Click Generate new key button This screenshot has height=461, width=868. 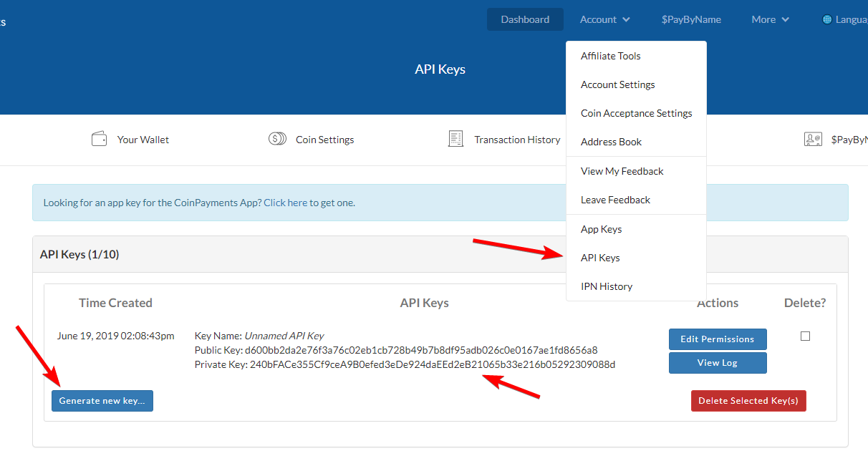point(102,401)
